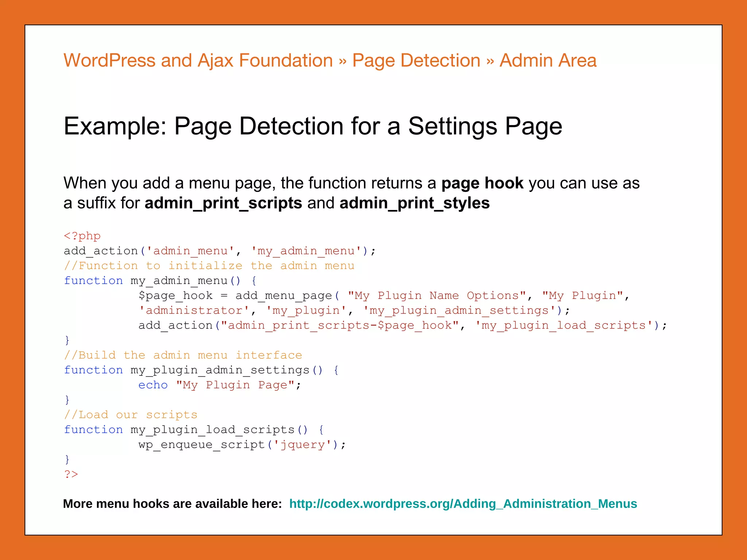Screen dimensions: 747x560
Task: Click the line 'function my_plugin_admin_settings() {'
Action: [x=201, y=370]
